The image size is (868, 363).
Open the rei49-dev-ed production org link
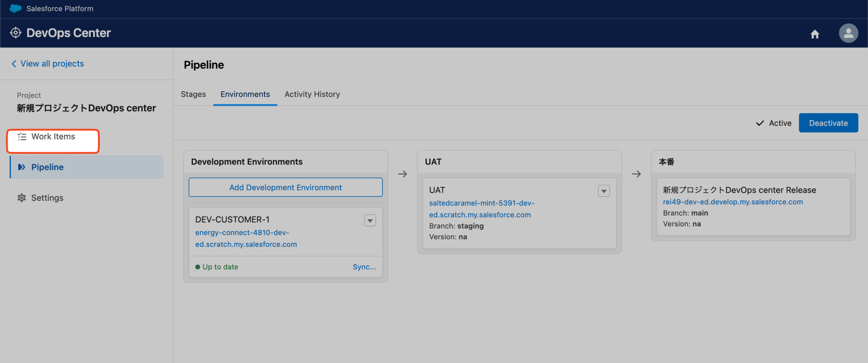click(x=732, y=202)
